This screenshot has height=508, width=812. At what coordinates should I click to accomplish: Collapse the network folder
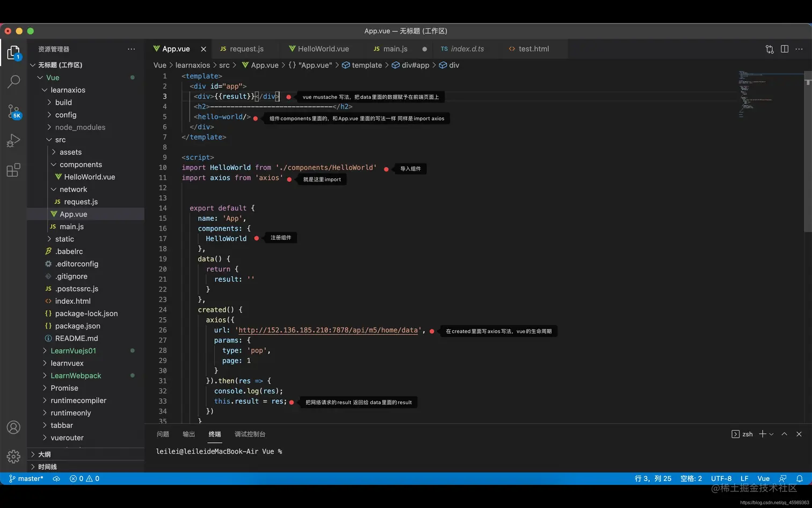[86, 189]
